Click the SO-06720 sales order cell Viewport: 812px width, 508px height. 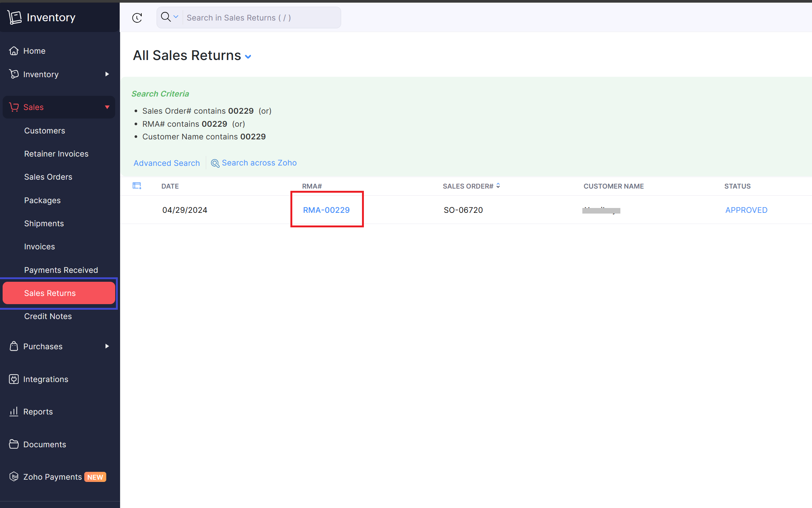(x=463, y=210)
